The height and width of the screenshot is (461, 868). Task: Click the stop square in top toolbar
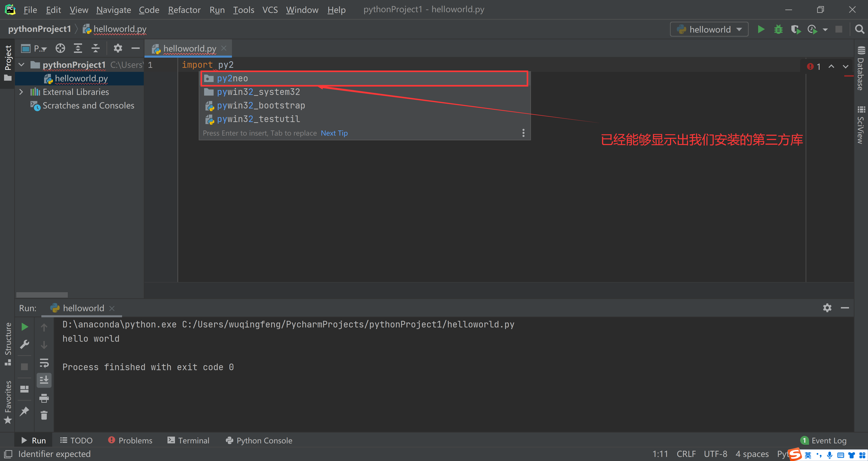point(839,29)
